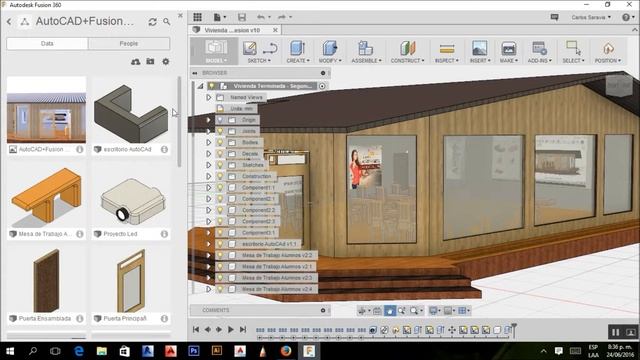Open the INSPECT menu label
Viewport: 640px width, 360px height.
(x=447, y=60)
